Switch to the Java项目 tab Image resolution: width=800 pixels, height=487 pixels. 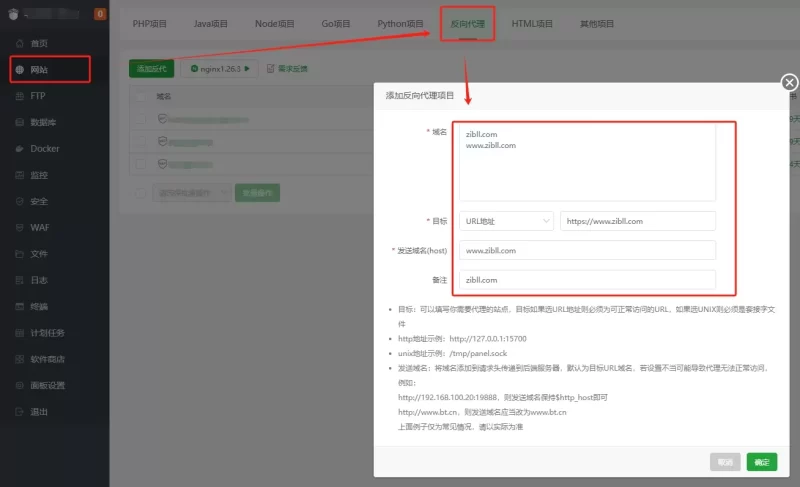[210, 23]
